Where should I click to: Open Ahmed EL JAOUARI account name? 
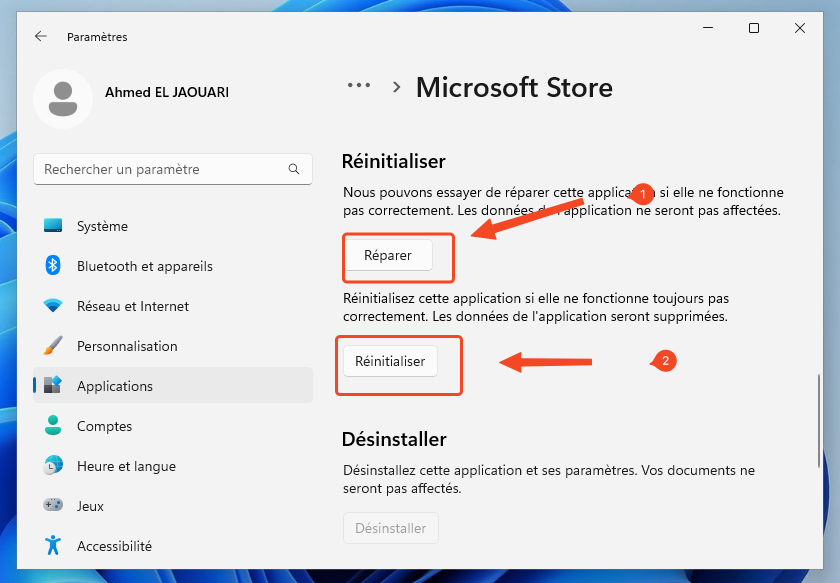pos(167,92)
